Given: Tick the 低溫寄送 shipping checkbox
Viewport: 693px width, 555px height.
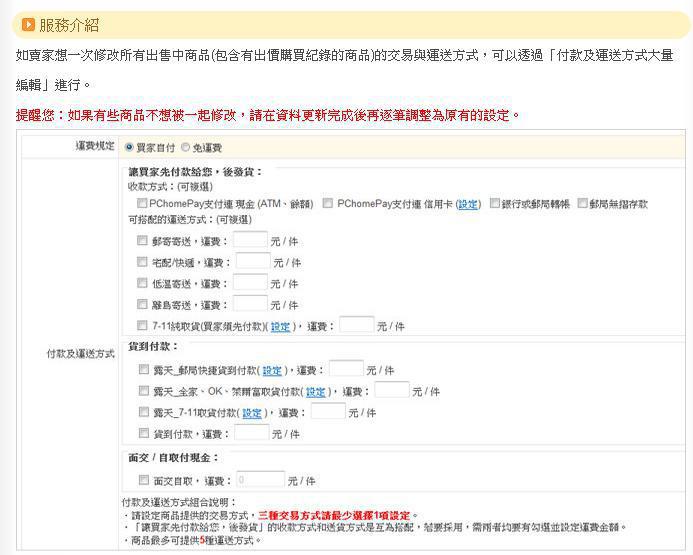Looking at the screenshot, I should tap(142, 283).
